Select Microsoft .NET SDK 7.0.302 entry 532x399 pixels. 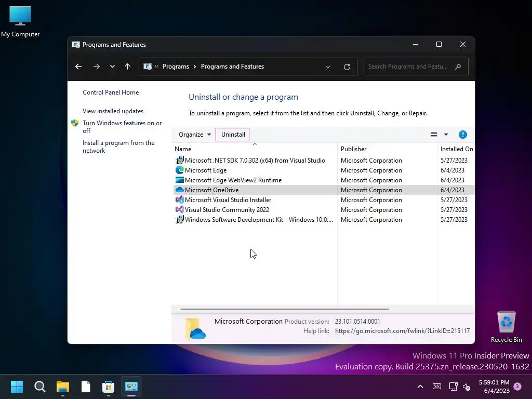pyautogui.click(x=255, y=160)
